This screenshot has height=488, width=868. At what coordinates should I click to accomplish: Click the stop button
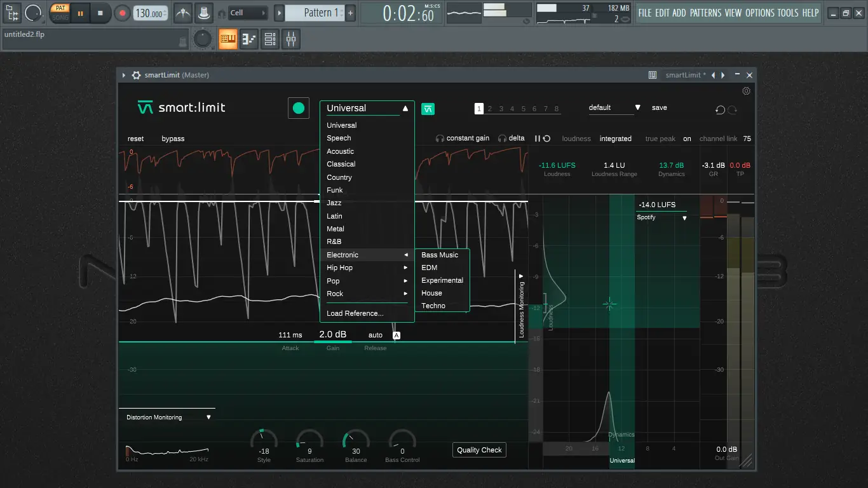click(100, 13)
